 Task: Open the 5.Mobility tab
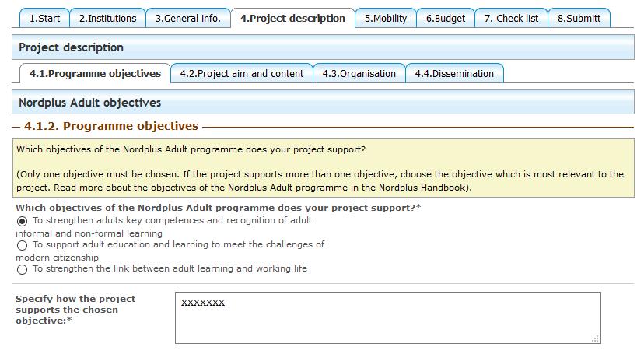pyautogui.click(x=386, y=19)
